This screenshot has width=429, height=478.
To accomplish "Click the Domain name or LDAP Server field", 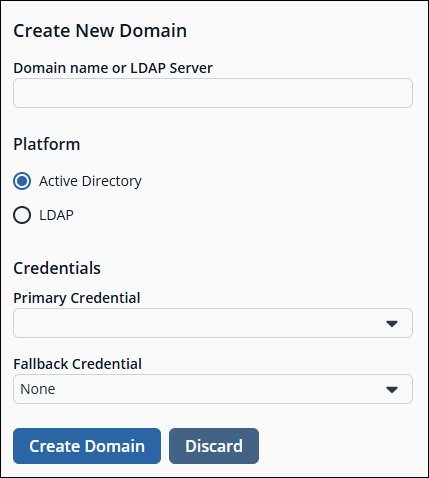I will click(213, 93).
